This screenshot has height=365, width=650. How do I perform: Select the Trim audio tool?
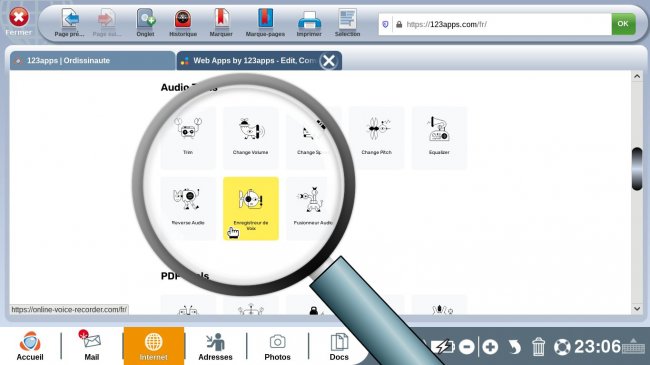(x=188, y=138)
